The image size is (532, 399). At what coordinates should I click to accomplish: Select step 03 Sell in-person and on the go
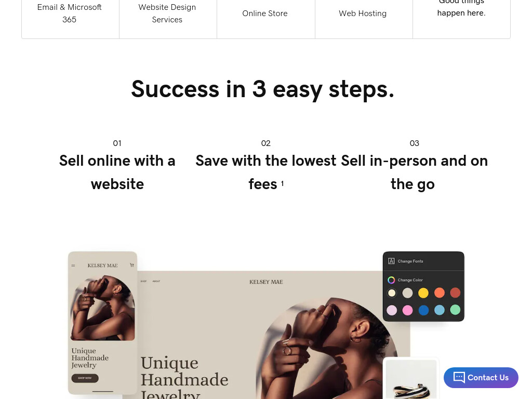pyautogui.click(x=414, y=166)
